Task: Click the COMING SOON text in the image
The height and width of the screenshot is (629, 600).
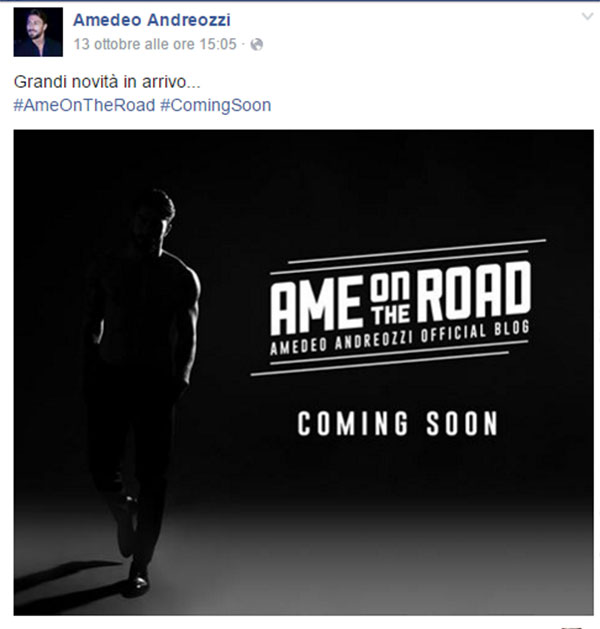Action: [x=398, y=423]
